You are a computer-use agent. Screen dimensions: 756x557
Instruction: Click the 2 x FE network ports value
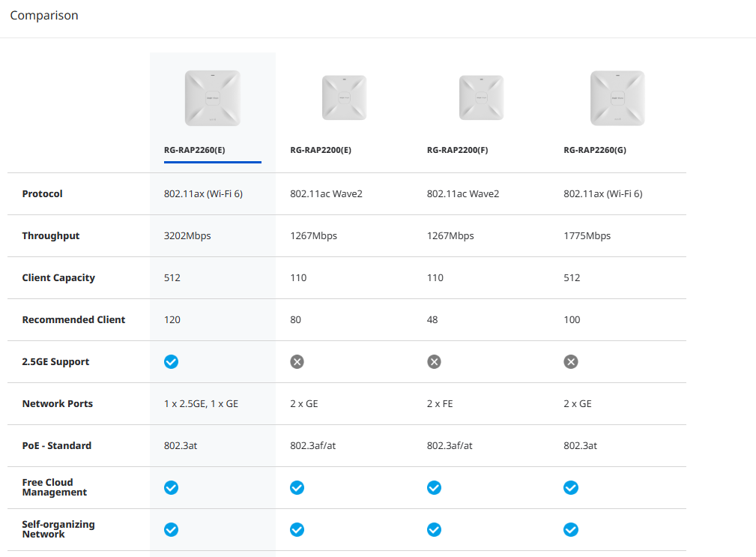click(440, 403)
